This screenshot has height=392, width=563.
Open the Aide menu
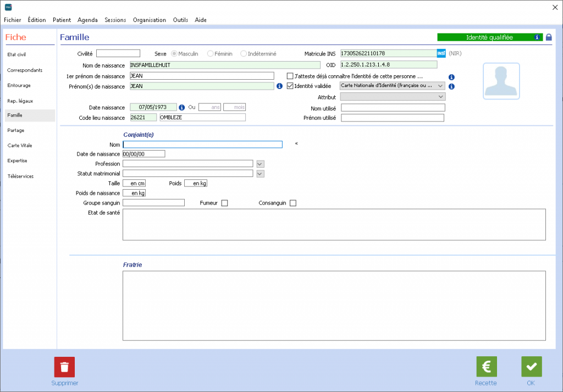coord(201,20)
